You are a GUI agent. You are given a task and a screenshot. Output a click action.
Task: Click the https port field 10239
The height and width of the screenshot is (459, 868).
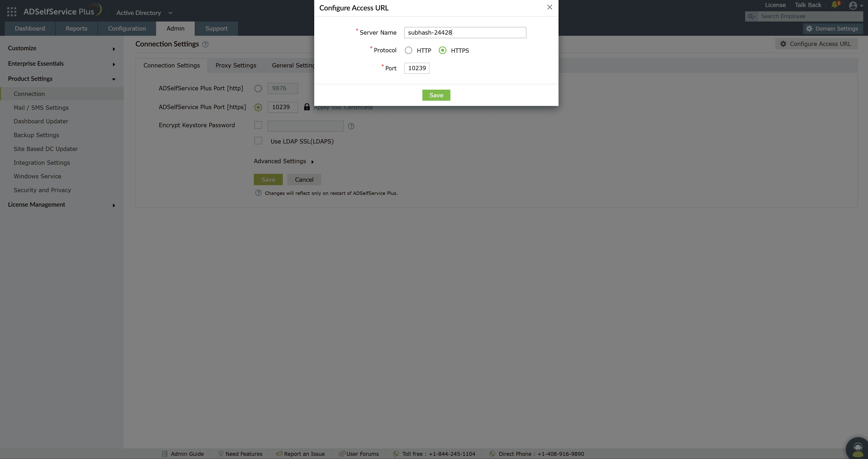tap(283, 107)
